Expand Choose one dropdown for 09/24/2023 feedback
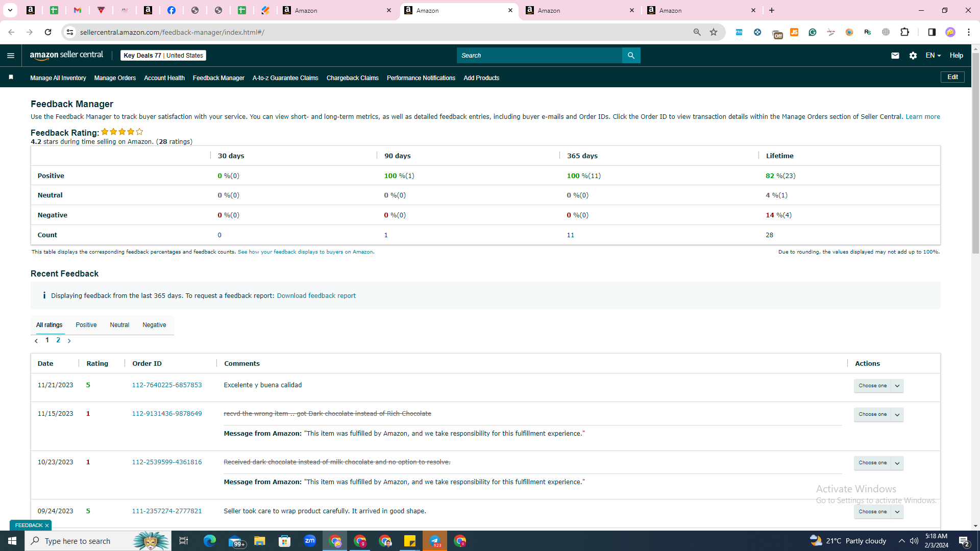The image size is (980, 551). (897, 512)
